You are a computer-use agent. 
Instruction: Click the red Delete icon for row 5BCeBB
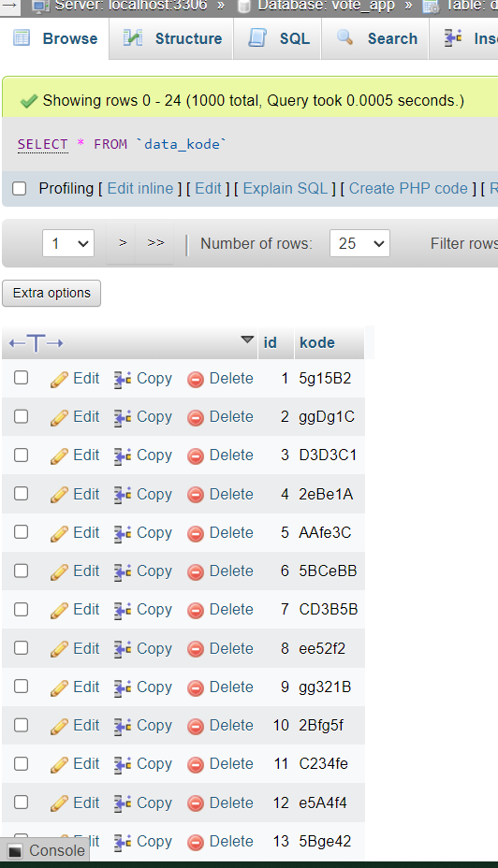pyautogui.click(x=195, y=571)
